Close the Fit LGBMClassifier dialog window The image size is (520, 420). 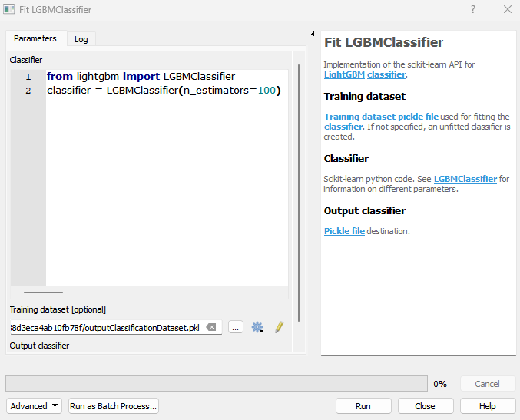(508, 9)
